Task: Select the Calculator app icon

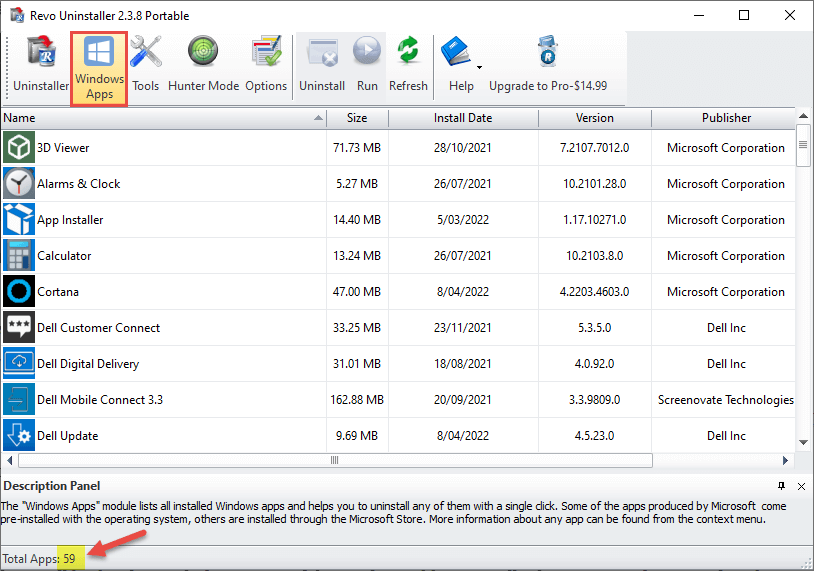Action: click(19, 255)
